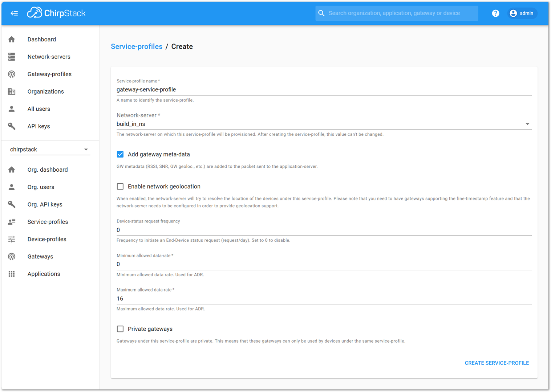Open the admin user menu
The width and height of the screenshot is (551, 392).
pyautogui.click(x=522, y=13)
